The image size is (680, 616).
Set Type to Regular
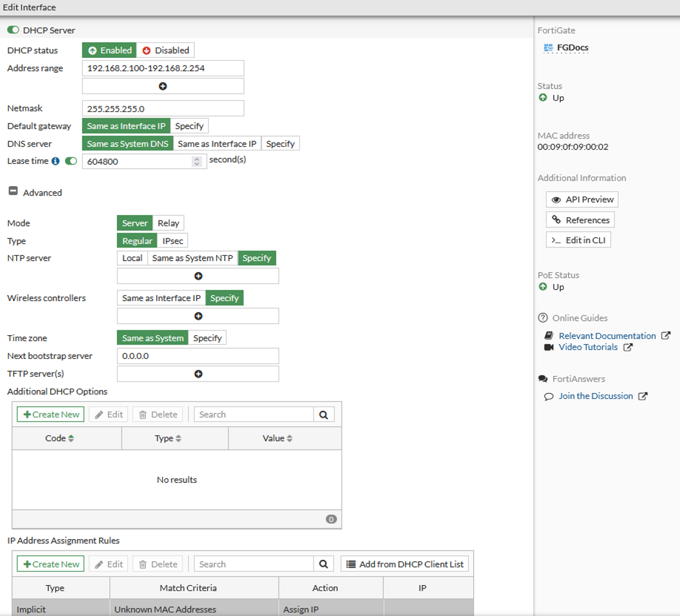click(x=137, y=241)
